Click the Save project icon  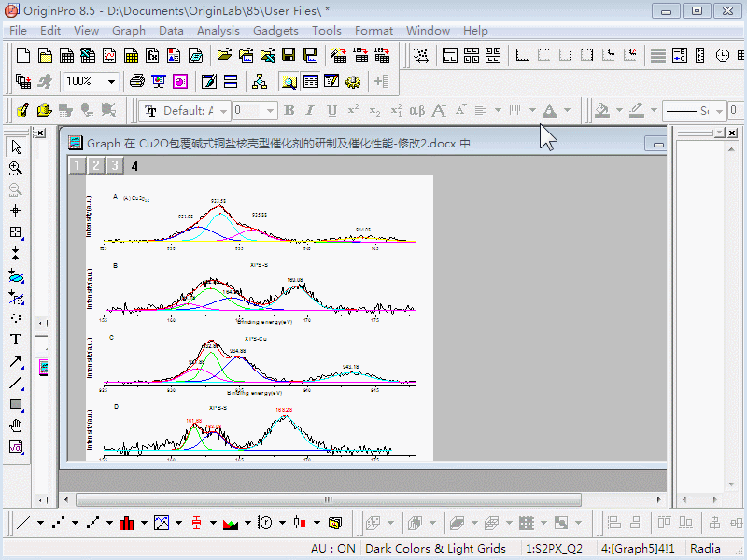coord(289,55)
